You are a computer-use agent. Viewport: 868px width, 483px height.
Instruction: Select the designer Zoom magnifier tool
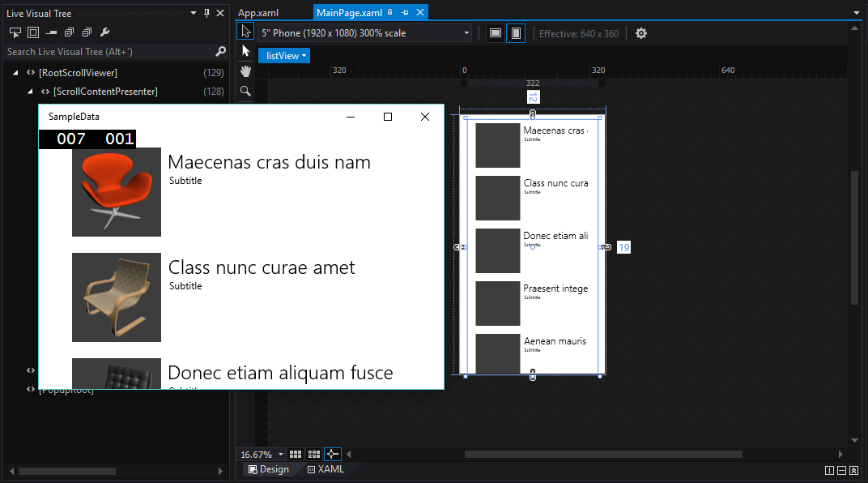(246, 92)
